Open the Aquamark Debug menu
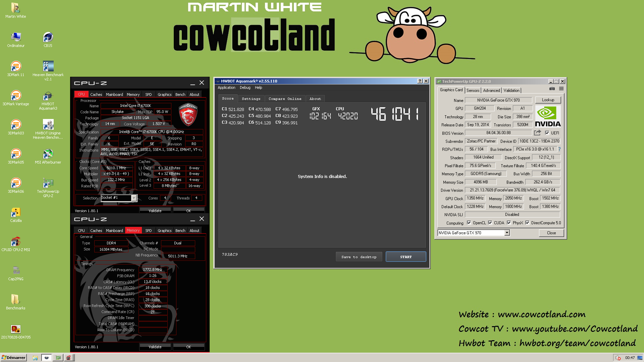The height and width of the screenshot is (362, 644). (245, 88)
